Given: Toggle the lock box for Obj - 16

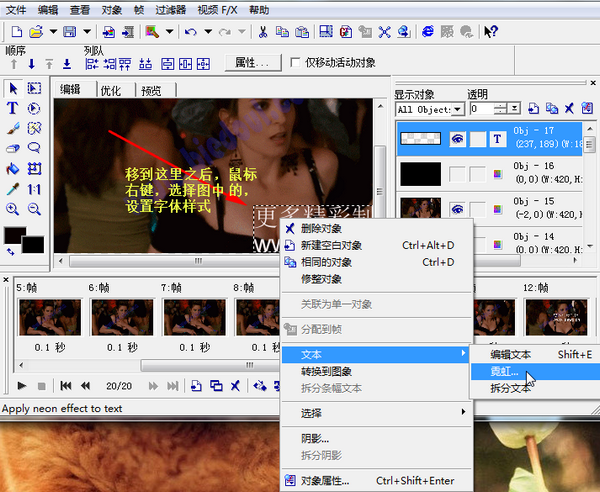Looking at the screenshot, I should tap(478, 174).
